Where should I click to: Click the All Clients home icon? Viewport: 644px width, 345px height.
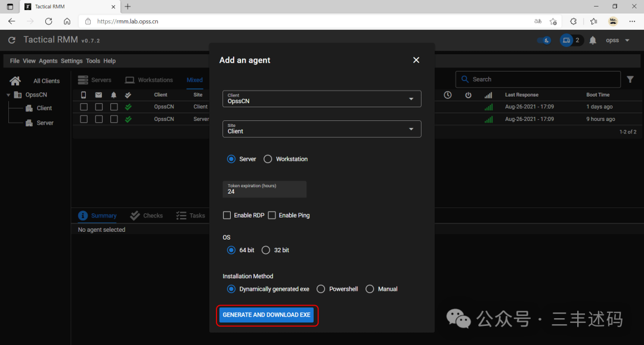(15, 80)
